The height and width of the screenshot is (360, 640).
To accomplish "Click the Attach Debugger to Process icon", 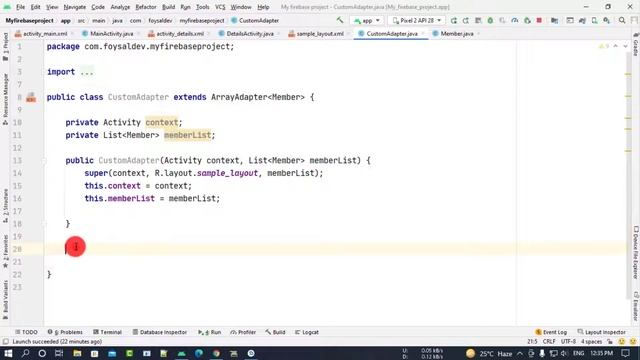I will point(527,20).
